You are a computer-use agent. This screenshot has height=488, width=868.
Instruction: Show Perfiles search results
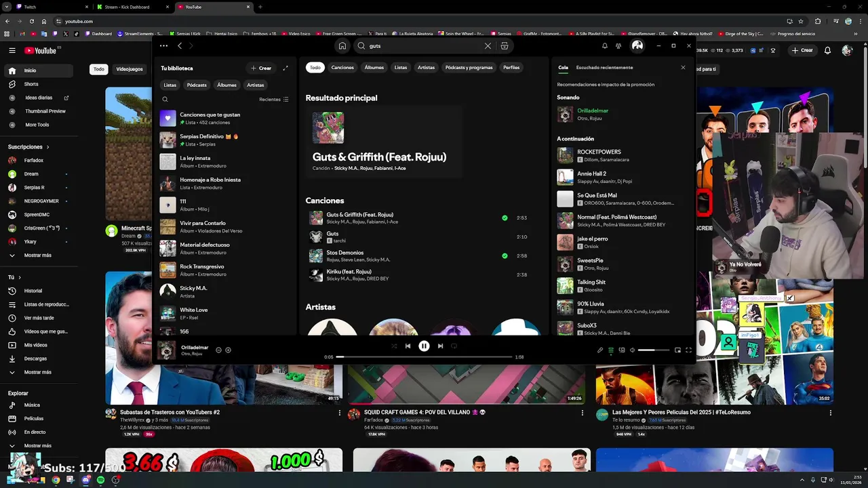(x=511, y=68)
